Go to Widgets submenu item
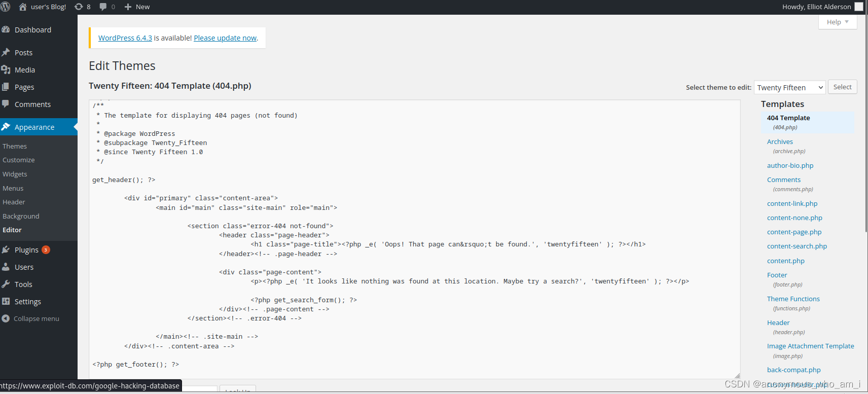 pos(15,174)
